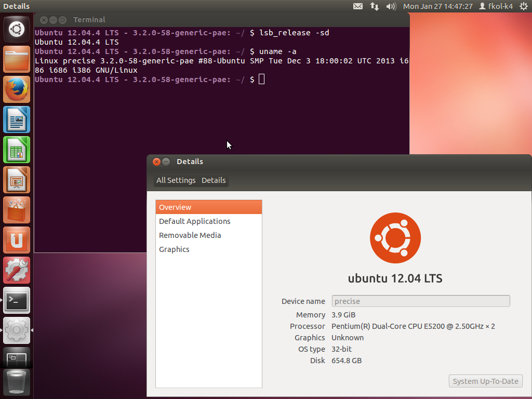This screenshot has width=532, height=399.
Task: Select Graphics in the sidebar
Action: (x=209, y=249)
